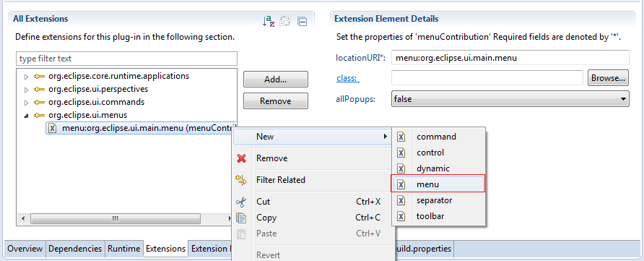Image resolution: width=644 pixels, height=261 pixels.
Task: Follow the class: hyperlink
Action: (x=348, y=78)
